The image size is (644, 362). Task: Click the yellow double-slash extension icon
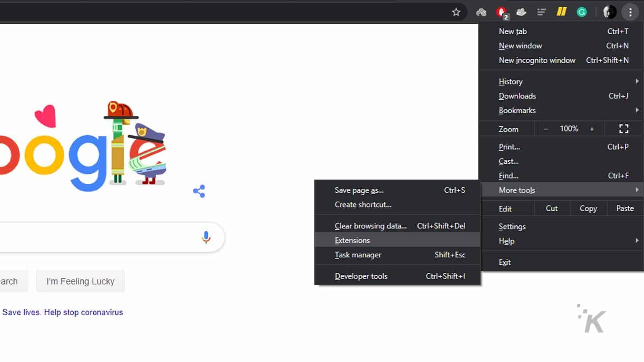(561, 12)
